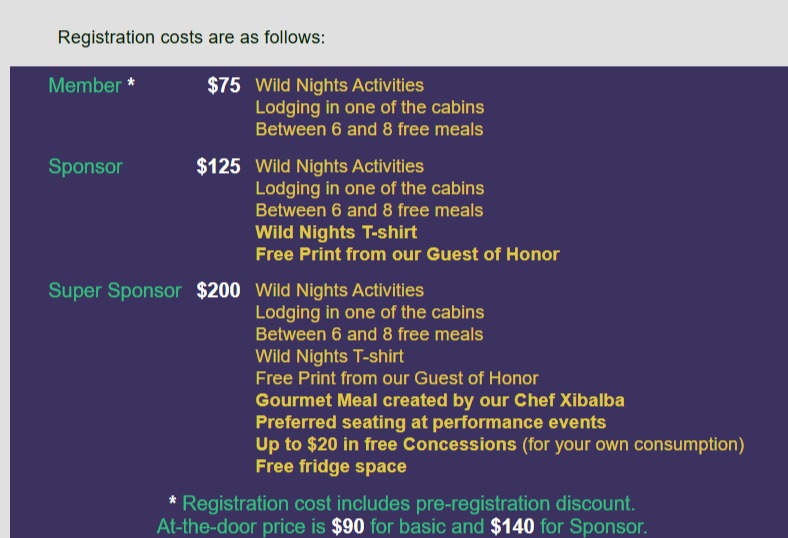
Task: Select the $90 at-the-door basic price
Action: click(x=348, y=526)
